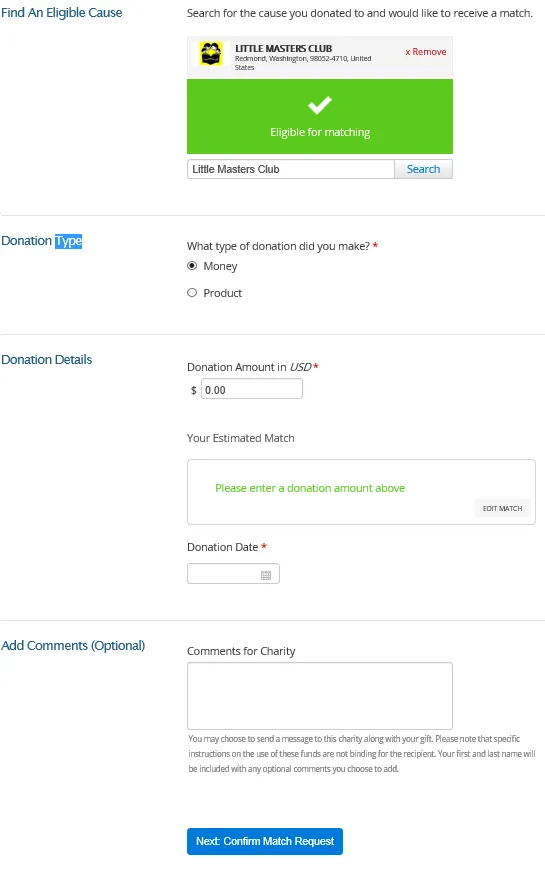This screenshot has width=545, height=880.
Task: Click the Your Estimated Match box
Action: [x=361, y=492]
